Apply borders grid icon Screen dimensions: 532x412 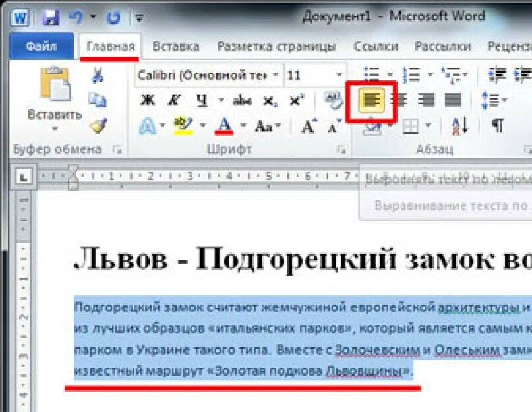(411, 127)
